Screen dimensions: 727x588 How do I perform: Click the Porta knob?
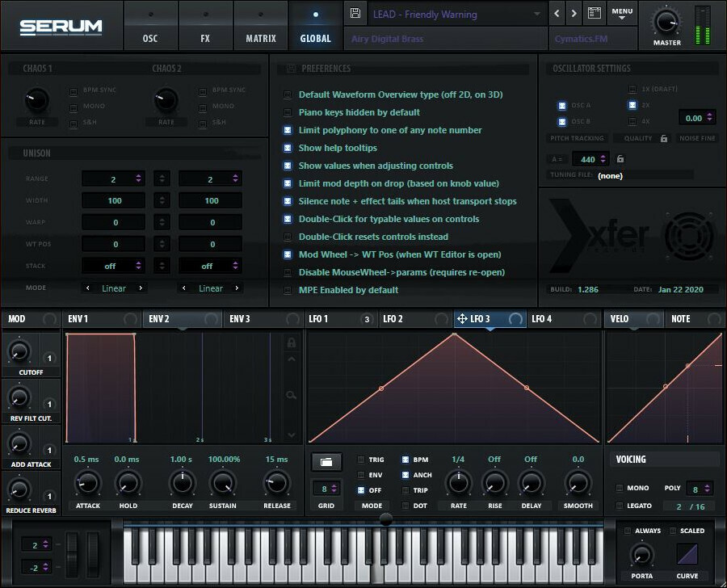tap(641, 555)
